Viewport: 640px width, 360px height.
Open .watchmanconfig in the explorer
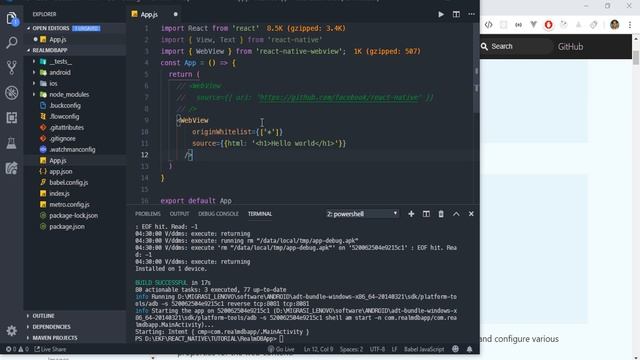point(75,149)
